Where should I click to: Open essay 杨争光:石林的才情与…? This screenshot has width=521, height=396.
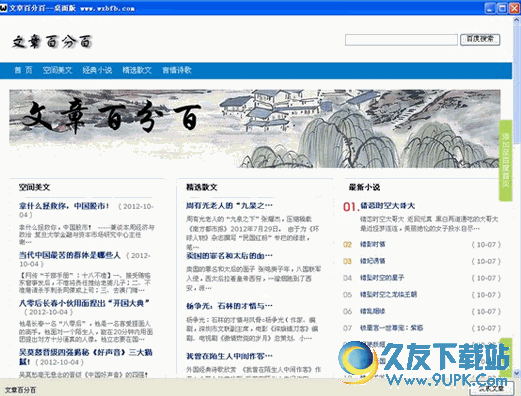229,306
